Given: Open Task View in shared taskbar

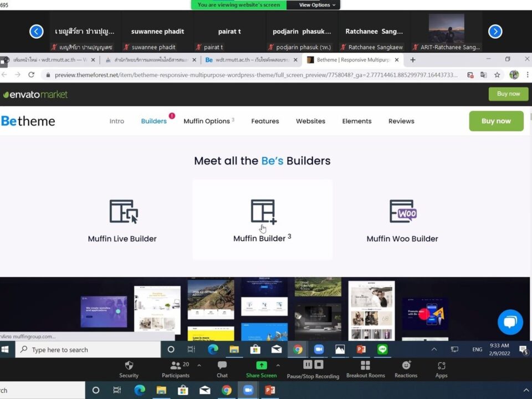Looking at the screenshot, I should click(191, 350).
